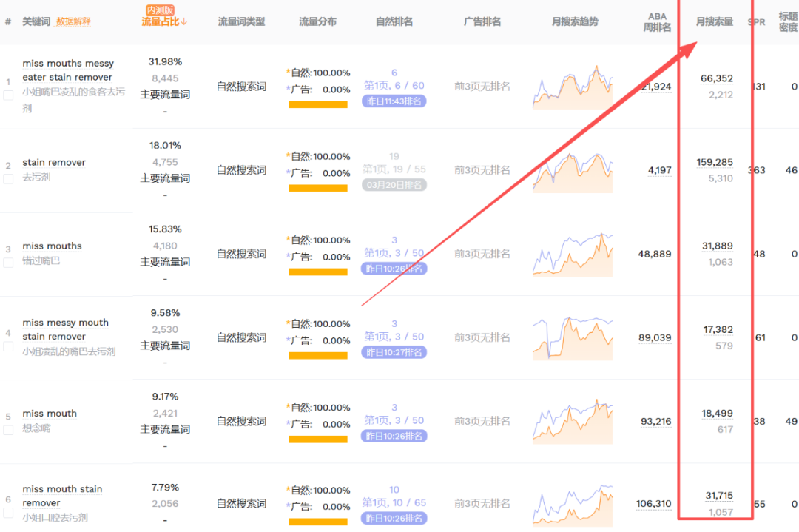Click the 流量分布 column header
The width and height of the screenshot is (799, 532).
[317, 21]
